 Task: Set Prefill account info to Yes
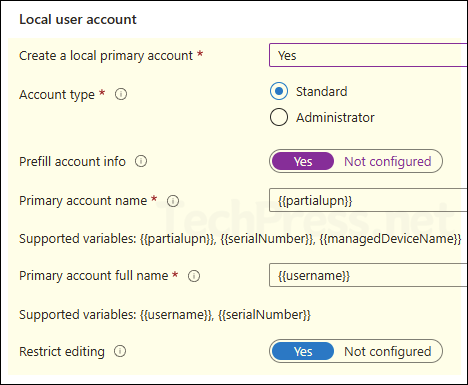pyautogui.click(x=303, y=161)
